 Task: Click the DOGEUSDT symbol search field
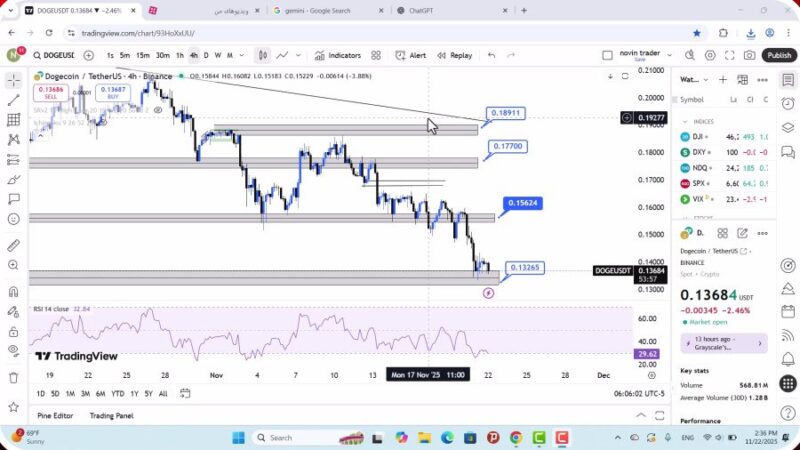point(56,56)
